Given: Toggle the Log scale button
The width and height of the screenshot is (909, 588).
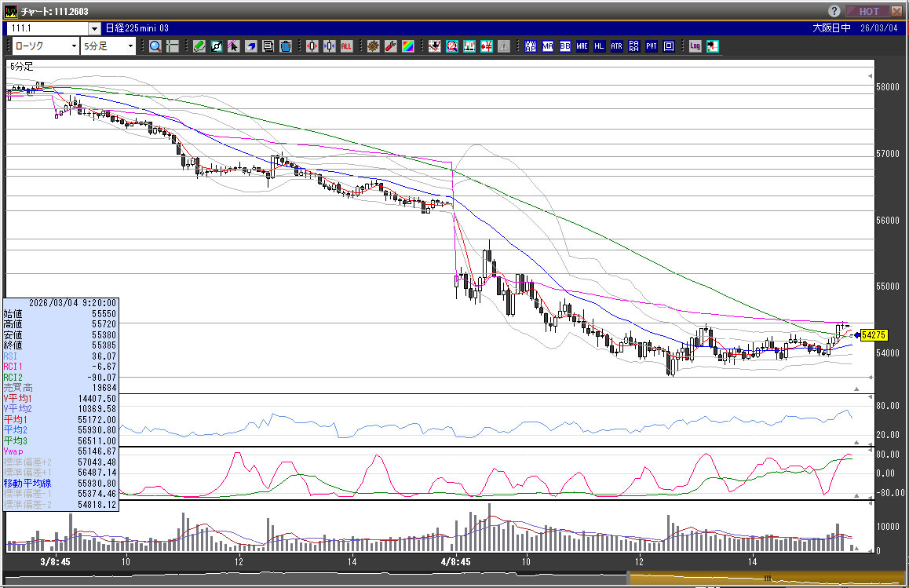Looking at the screenshot, I should click(695, 46).
